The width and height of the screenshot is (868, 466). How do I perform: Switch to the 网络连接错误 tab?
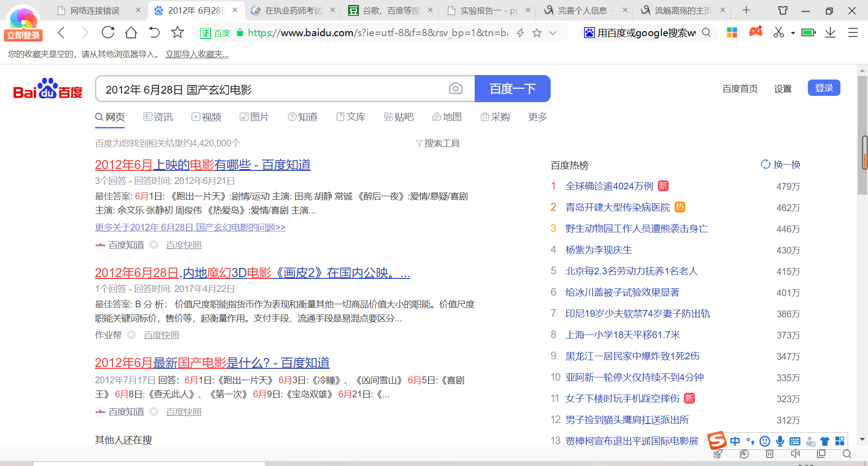pyautogui.click(x=94, y=10)
